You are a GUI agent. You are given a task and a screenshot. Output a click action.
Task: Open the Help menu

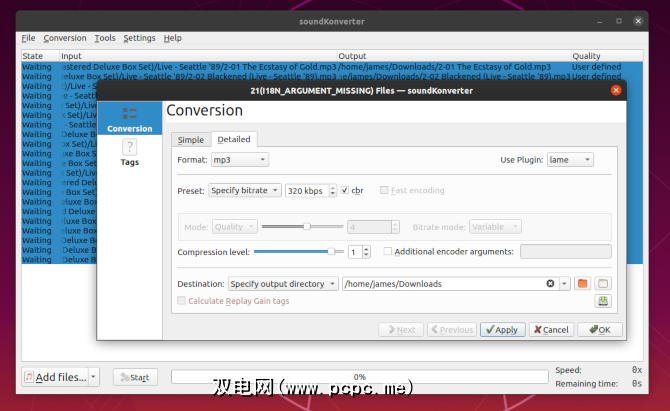[x=173, y=38]
